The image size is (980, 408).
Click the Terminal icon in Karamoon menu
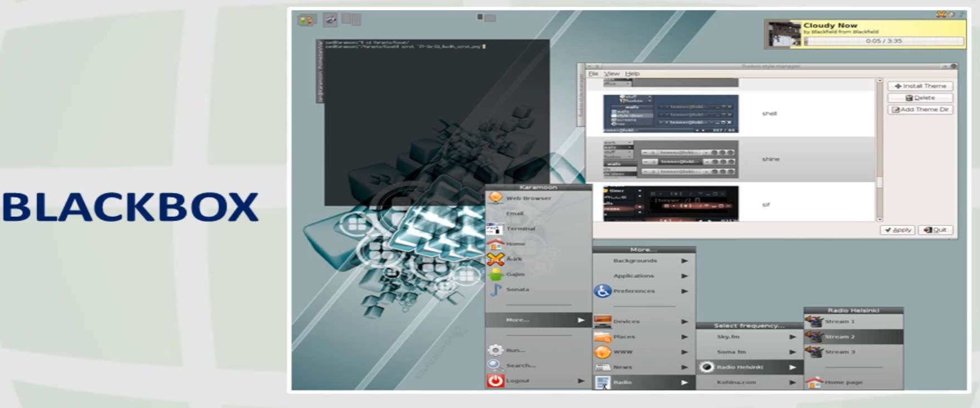click(x=495, y=229)
